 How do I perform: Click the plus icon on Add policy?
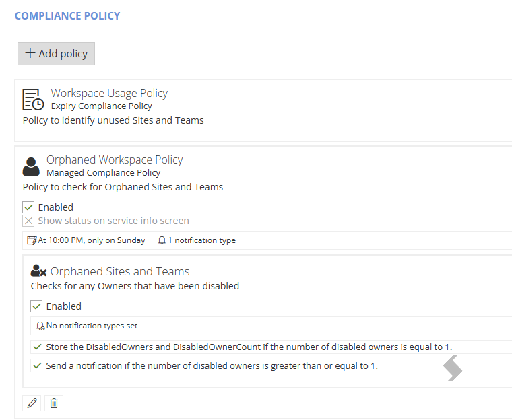(x=30, y=53)
